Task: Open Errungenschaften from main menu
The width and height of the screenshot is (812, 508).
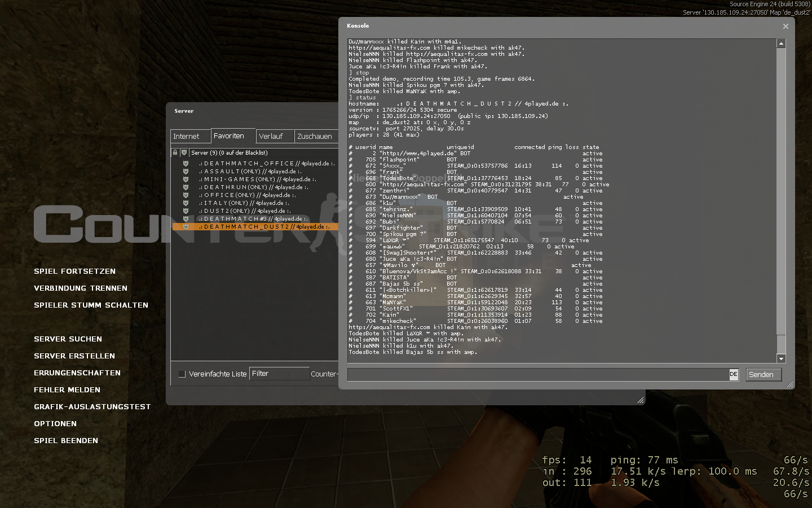Action: pyautogui.click(x=77, y=373)
